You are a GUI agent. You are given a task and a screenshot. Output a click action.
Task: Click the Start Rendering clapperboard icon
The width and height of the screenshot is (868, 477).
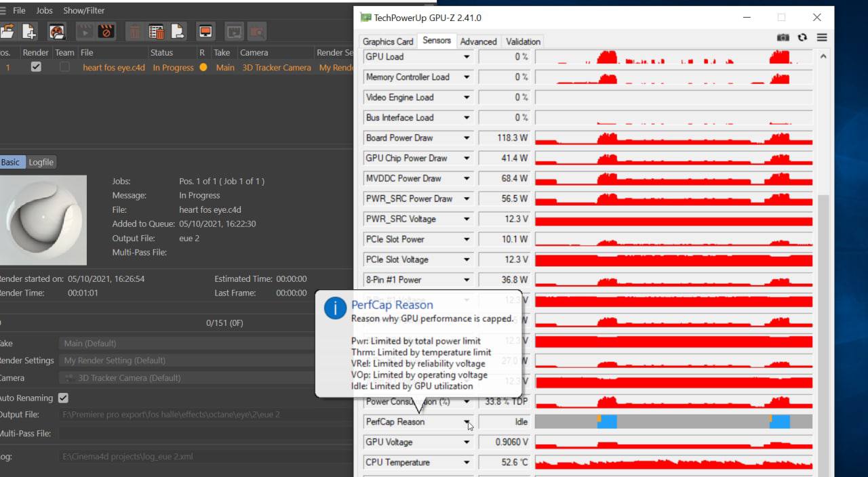(85, 31)
